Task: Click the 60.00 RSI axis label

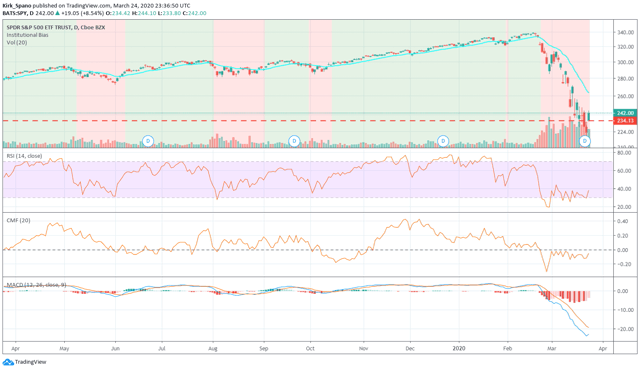Action: pyautogui.click(x=624, y=171)
